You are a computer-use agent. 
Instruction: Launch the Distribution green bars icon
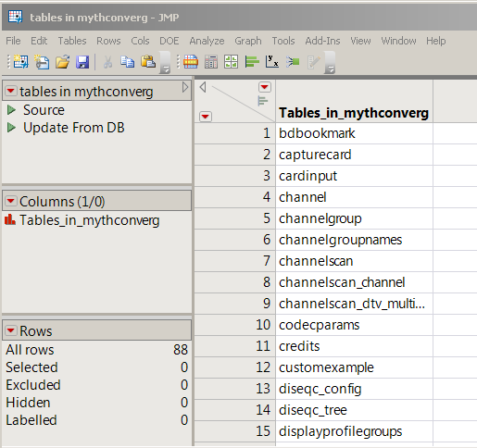tap(252, 62)
